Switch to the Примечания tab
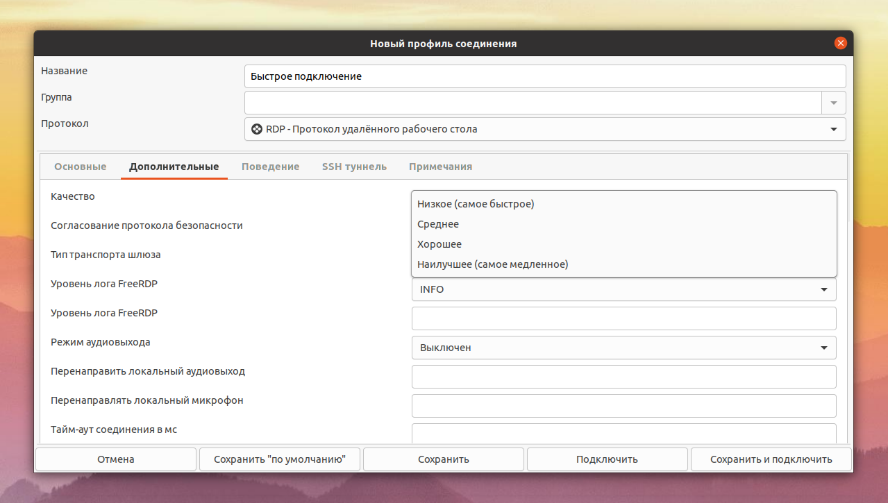 (441, 167)
